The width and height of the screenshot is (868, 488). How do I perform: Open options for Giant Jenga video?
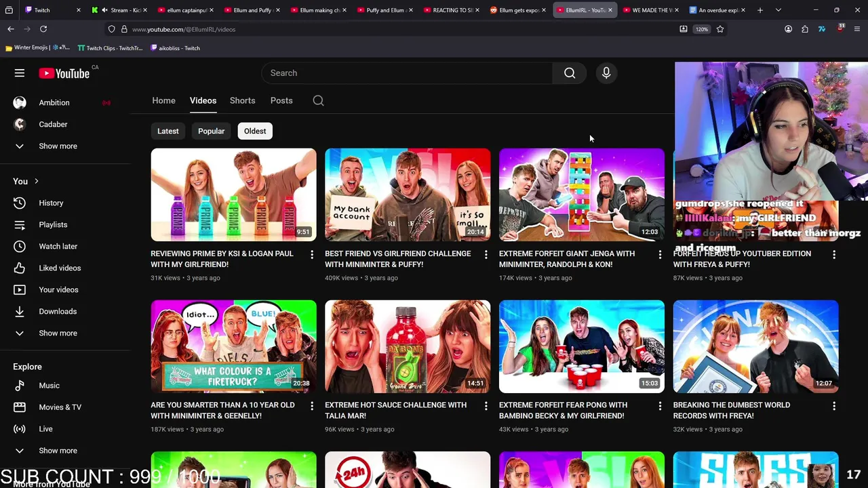660,254
